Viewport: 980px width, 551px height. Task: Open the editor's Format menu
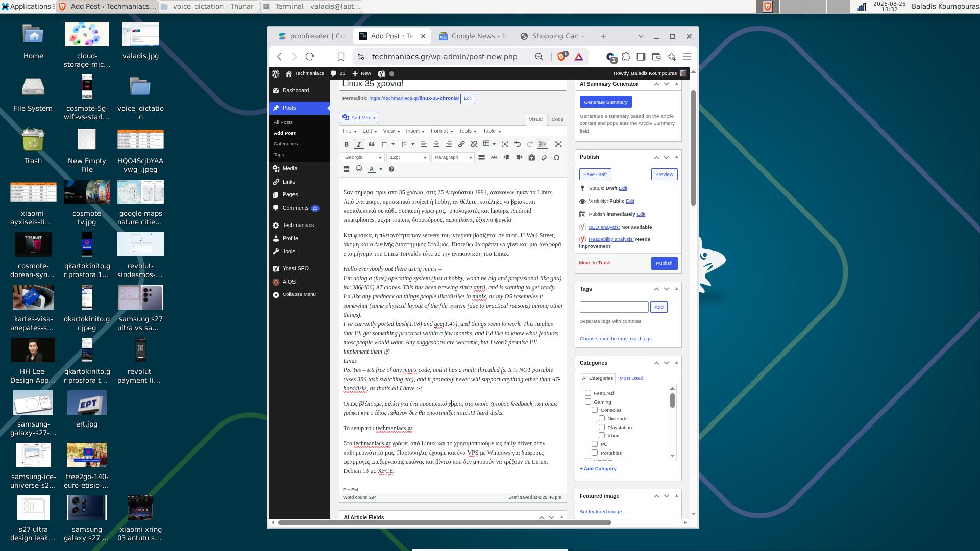[x=442, y=131]
